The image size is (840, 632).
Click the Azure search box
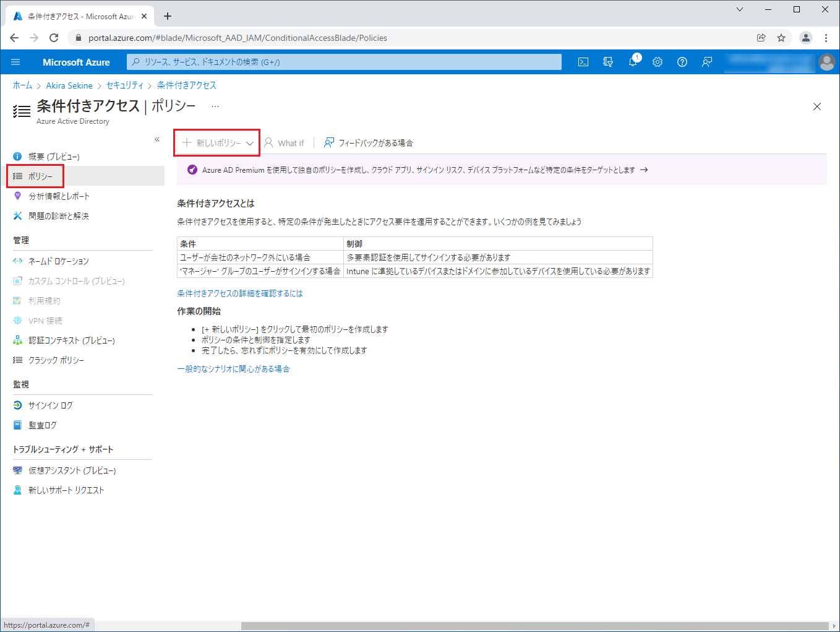344,62
